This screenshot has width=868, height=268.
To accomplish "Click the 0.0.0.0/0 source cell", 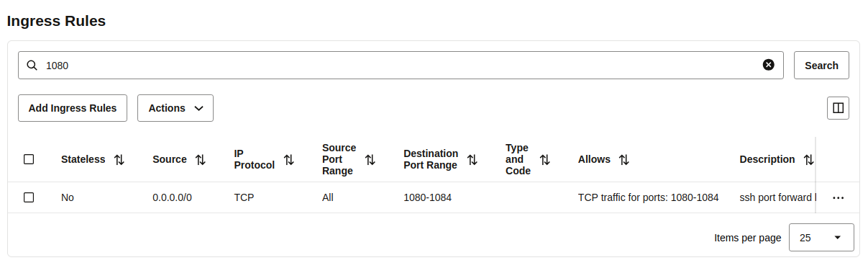I will 172,197.
